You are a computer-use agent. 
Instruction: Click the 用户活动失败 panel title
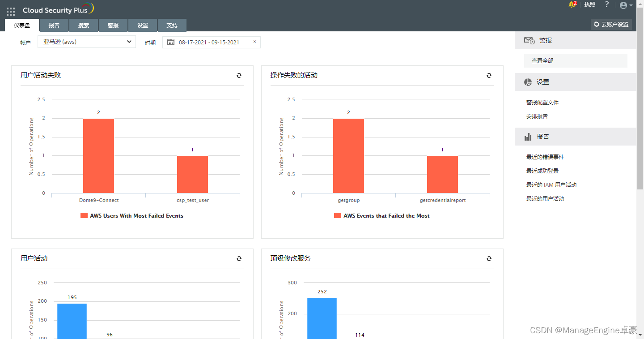pos(41,75)
